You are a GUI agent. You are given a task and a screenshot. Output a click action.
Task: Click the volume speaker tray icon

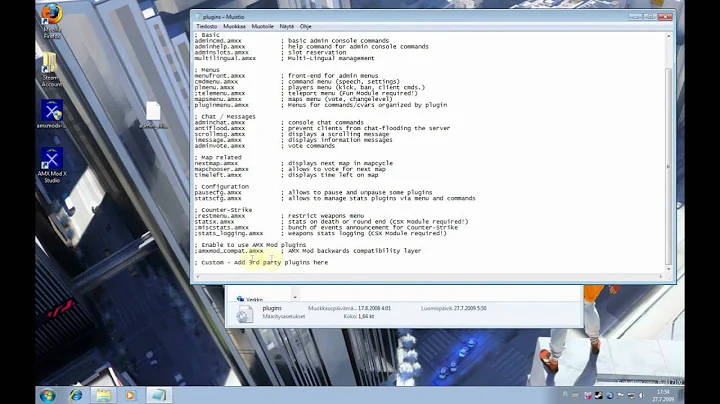641,395
